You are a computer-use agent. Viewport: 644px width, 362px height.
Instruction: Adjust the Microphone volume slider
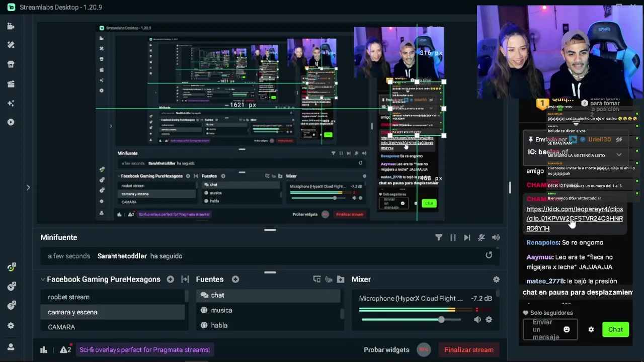point(441,320)
